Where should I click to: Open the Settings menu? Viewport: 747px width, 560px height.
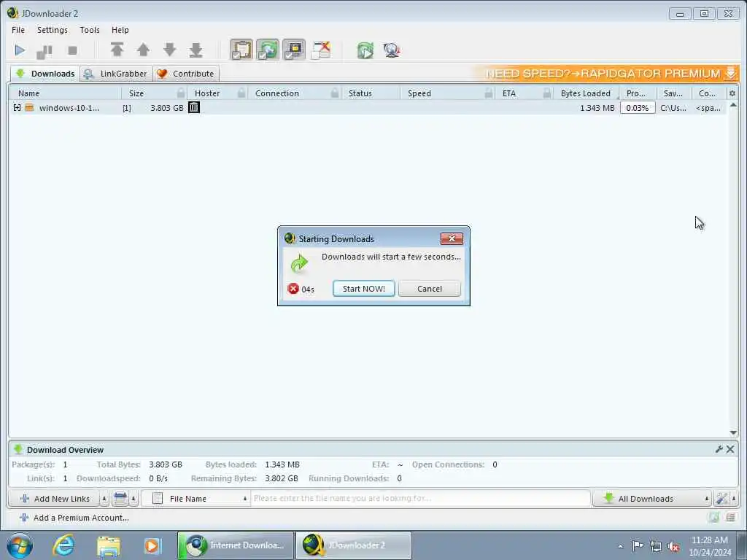click(53, 29)
